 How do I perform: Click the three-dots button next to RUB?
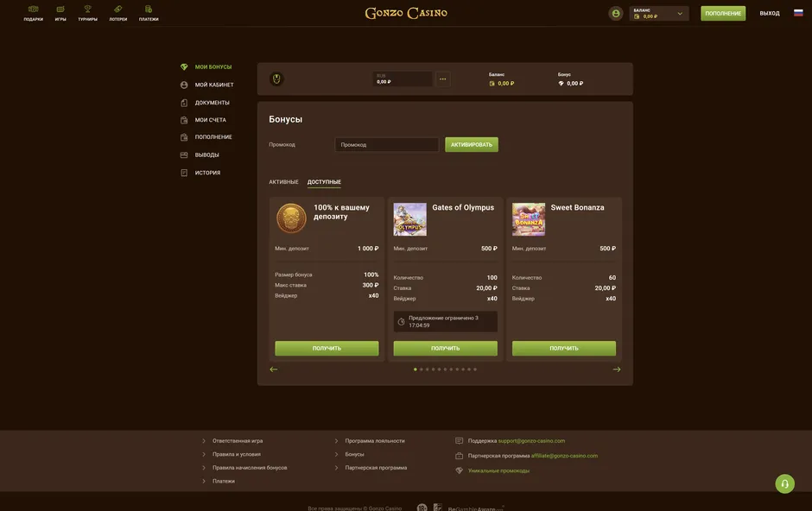click(x=443, y=79)
